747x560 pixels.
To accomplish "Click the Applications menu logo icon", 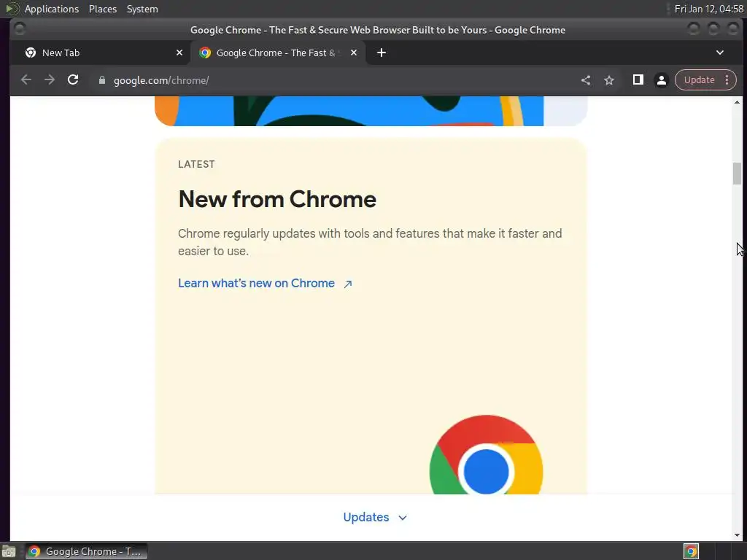I will click(x=12, y=9).
